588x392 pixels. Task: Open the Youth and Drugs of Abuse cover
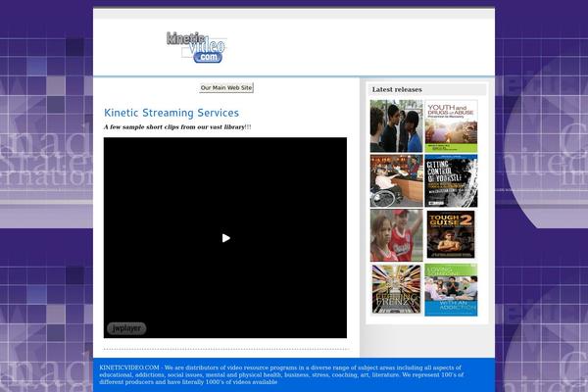451,126
